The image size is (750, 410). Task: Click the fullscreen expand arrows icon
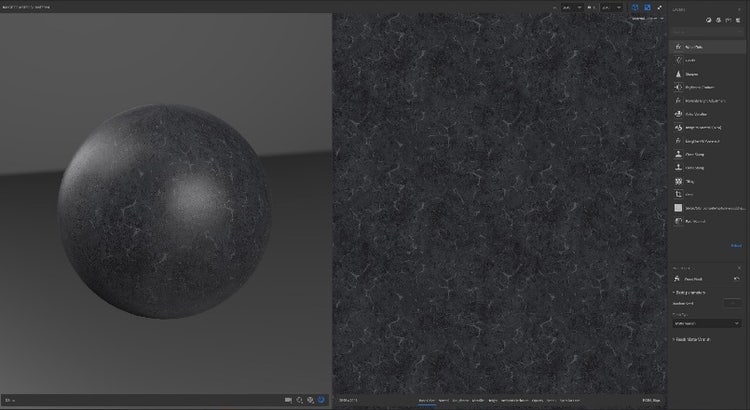point(660,7)
